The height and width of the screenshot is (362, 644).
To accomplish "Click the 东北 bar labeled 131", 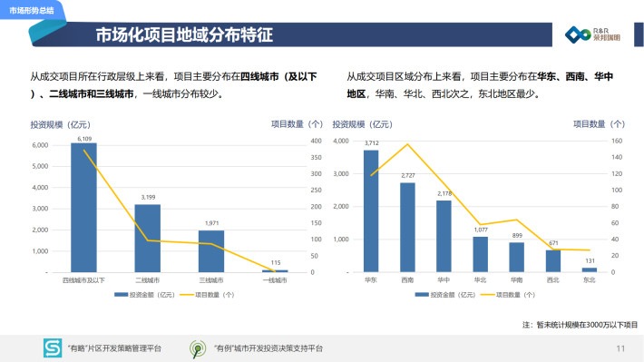I will pyautogui.click(x=590, y=270).
